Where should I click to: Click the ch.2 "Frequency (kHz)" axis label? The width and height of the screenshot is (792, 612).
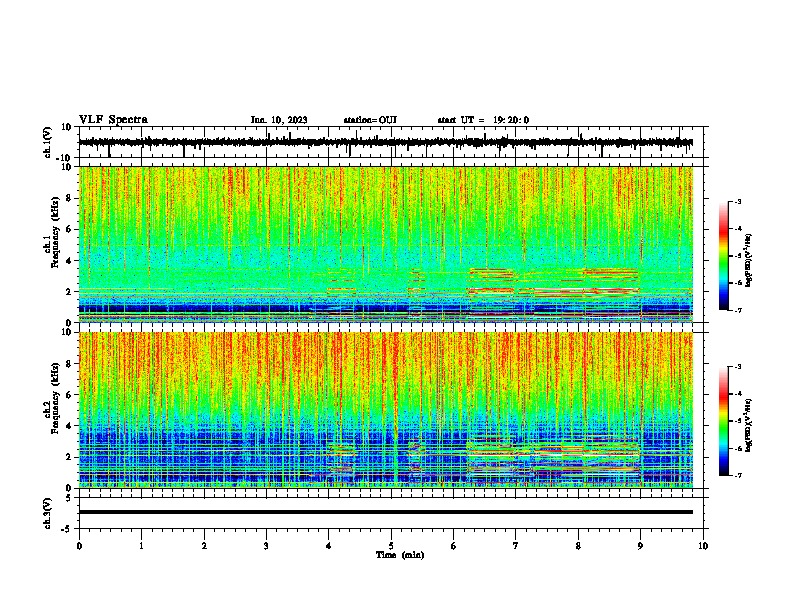(x=53, y=398)
